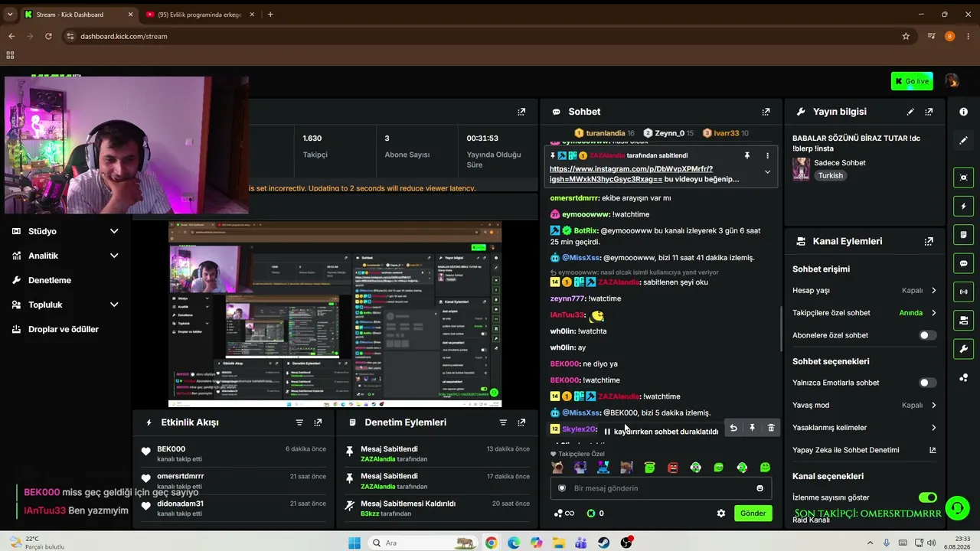980x551 pixels.
Task: Toggle İzlenme sayısını göster switch
Action: (x=927, y=497)
